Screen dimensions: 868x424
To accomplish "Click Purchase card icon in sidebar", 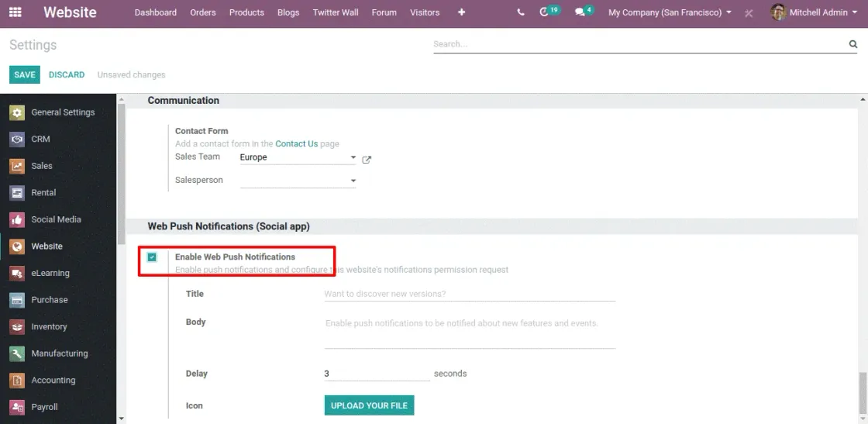I will (x=17, y=300).
